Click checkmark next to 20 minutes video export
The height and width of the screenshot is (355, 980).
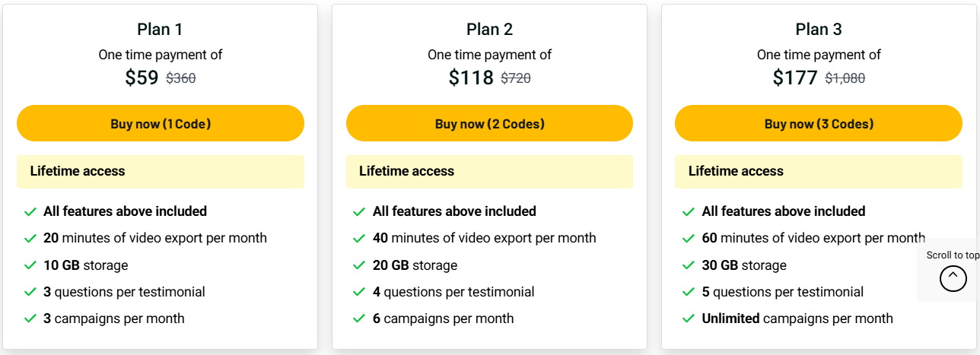click(30, 239)
